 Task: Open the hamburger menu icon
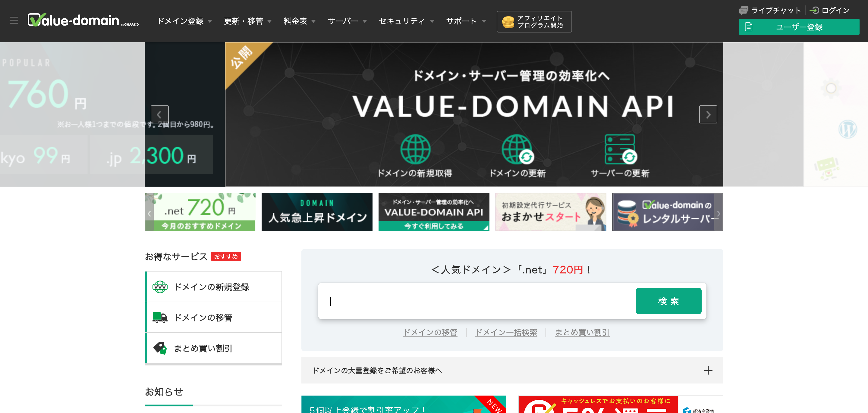coord(14,20)
